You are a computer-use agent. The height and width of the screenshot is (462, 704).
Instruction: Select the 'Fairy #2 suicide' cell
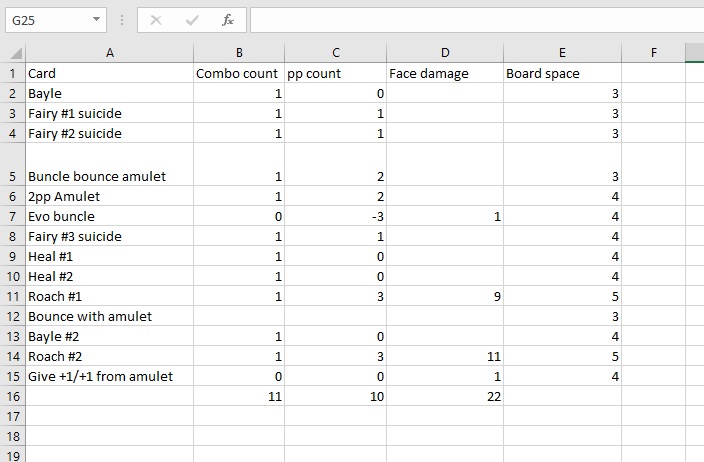[110, 133]
